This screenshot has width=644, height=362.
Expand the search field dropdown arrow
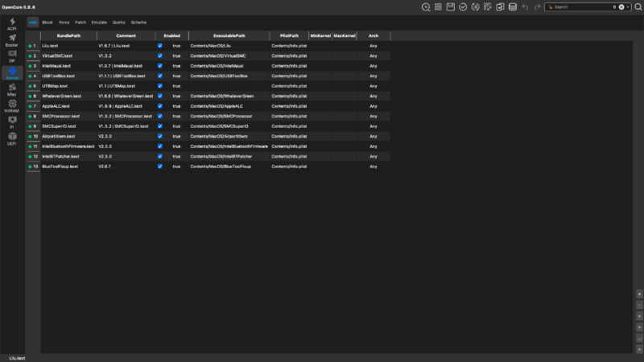point(628,7)
